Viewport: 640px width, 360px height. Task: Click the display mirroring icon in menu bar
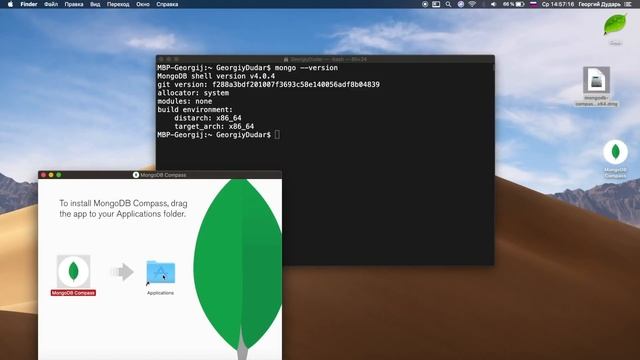coord(436,4)
